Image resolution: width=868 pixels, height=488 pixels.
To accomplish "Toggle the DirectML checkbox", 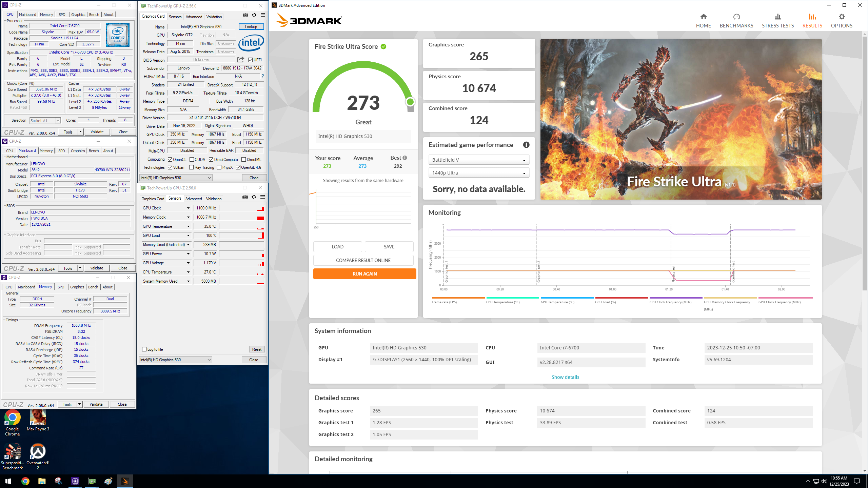I will [x=243, y=160].
